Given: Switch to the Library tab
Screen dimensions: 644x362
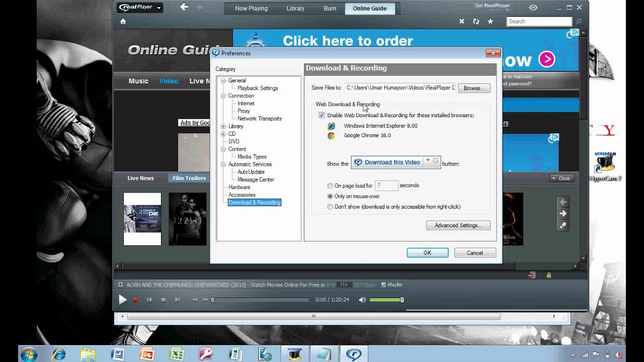Looking at the screenshot, I should point(295,9).
